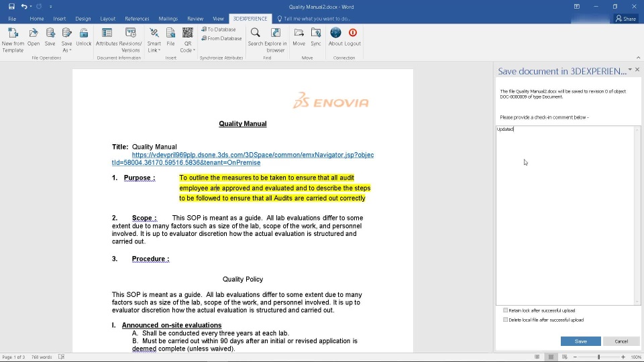Click the Purpose section heading
The width and height of the screenshot is (644, 362).
point(140,178)
